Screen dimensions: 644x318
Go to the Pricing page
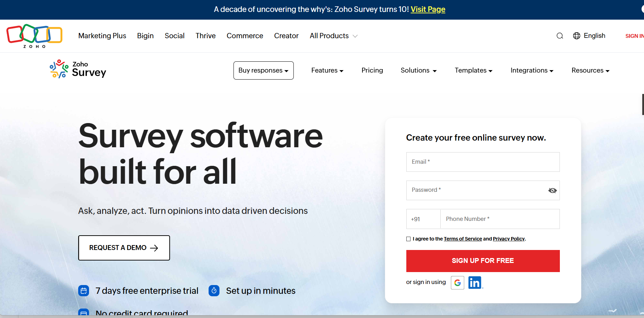click(x=372, y=70)
